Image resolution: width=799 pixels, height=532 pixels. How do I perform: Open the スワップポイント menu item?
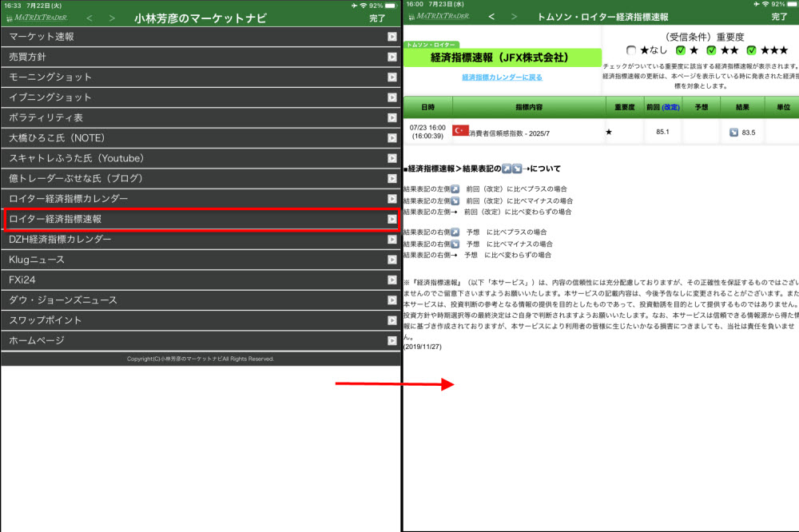tap(201, 320)
